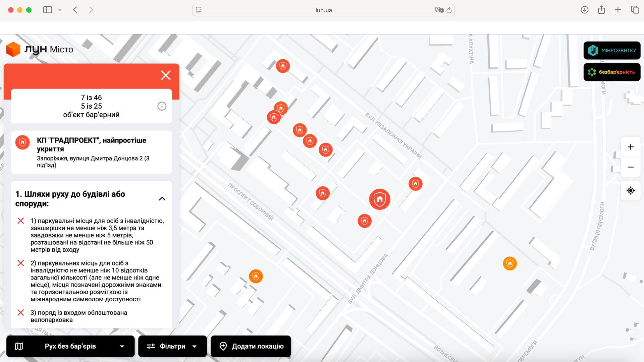Select the topmost red shelter marker
Viewport: 644px width, 362px height.
(283, 66)
